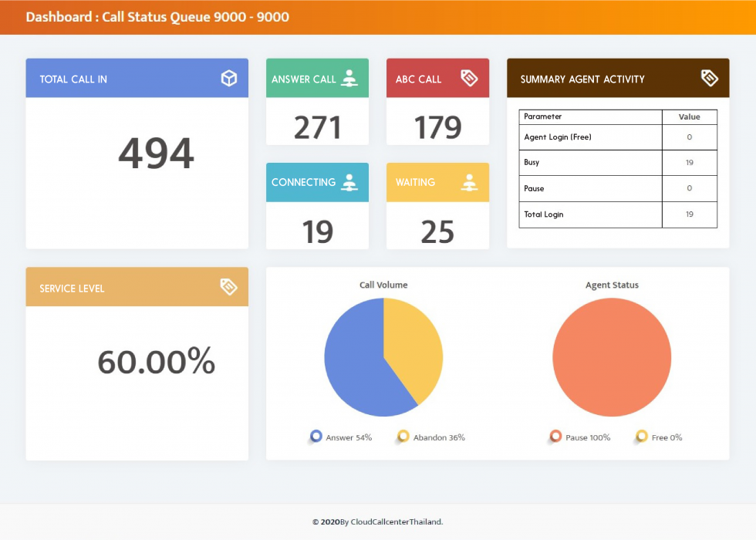Click the agent icon on Waiting card
Image resolution: width=756 pixels, height=540 pixels.
469,182
